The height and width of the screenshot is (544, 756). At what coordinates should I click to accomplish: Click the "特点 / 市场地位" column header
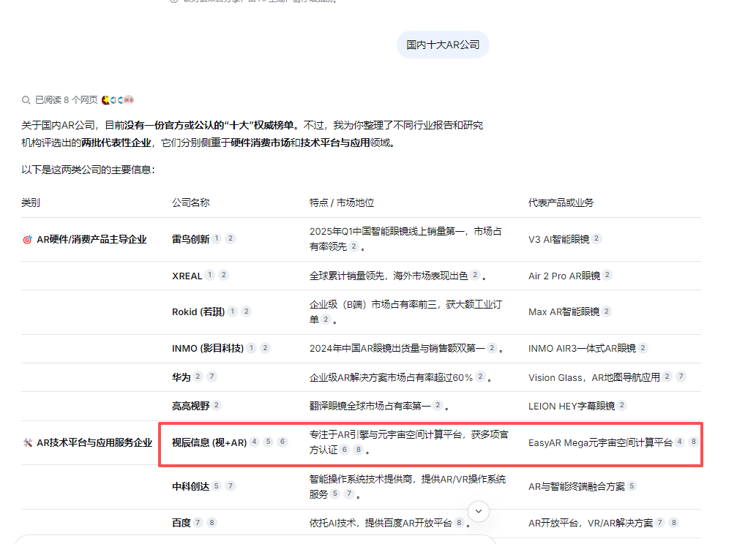[x=342, y=203]
